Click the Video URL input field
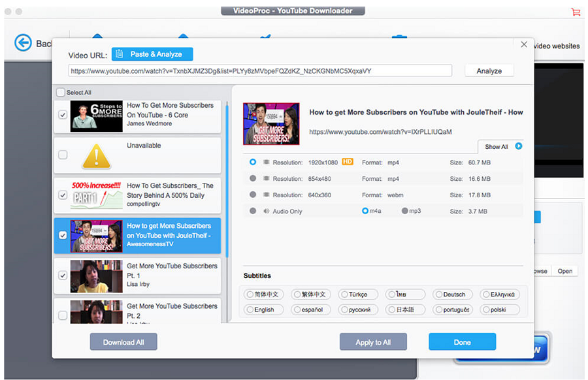The image size is (588, 380). tap(260, 71)
